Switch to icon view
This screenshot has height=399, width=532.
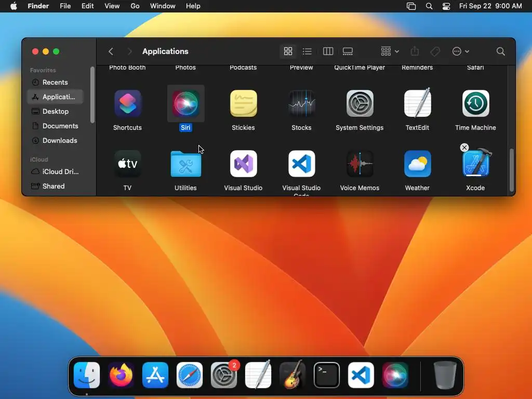tap(288, 51)
